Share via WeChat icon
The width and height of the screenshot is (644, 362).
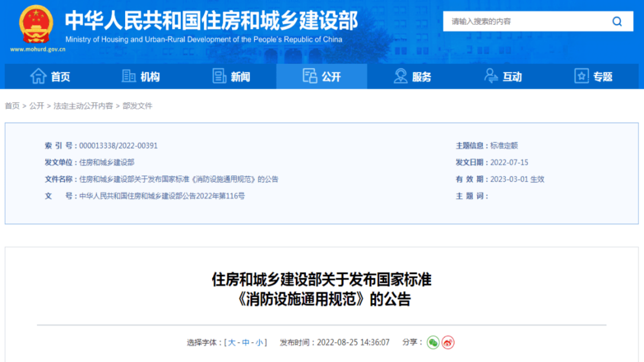[433, 342]
